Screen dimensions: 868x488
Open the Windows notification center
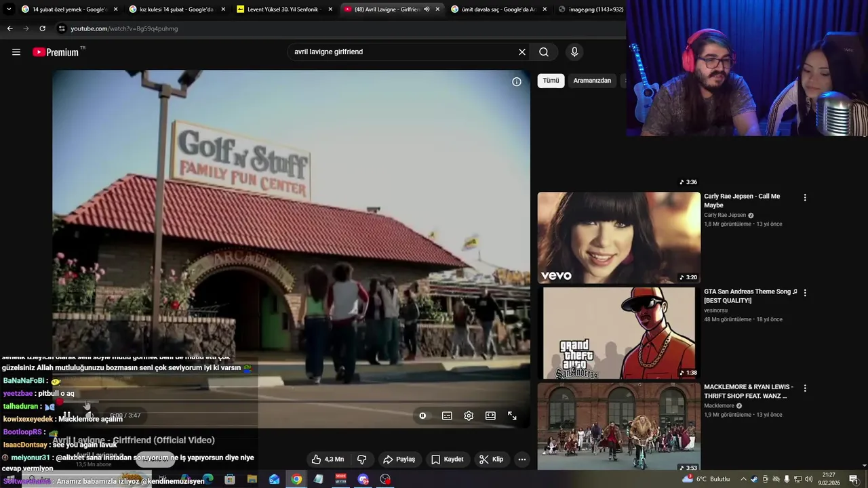(854, 479)
